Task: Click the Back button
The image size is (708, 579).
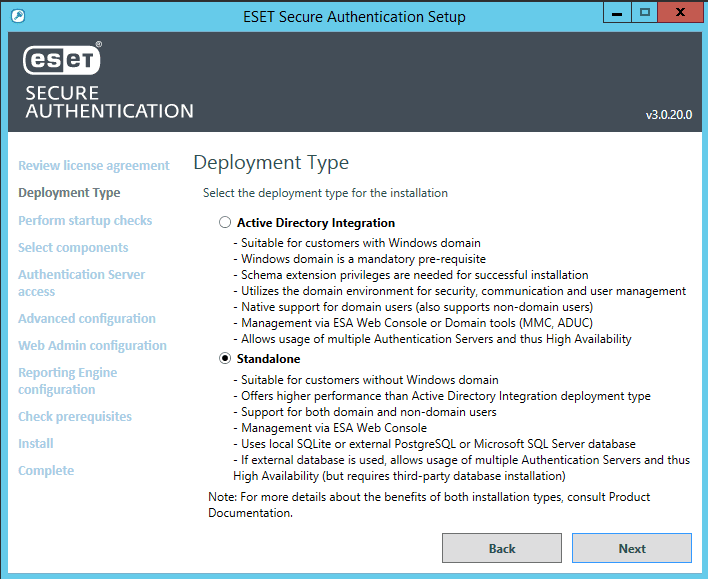Action: 502,548
